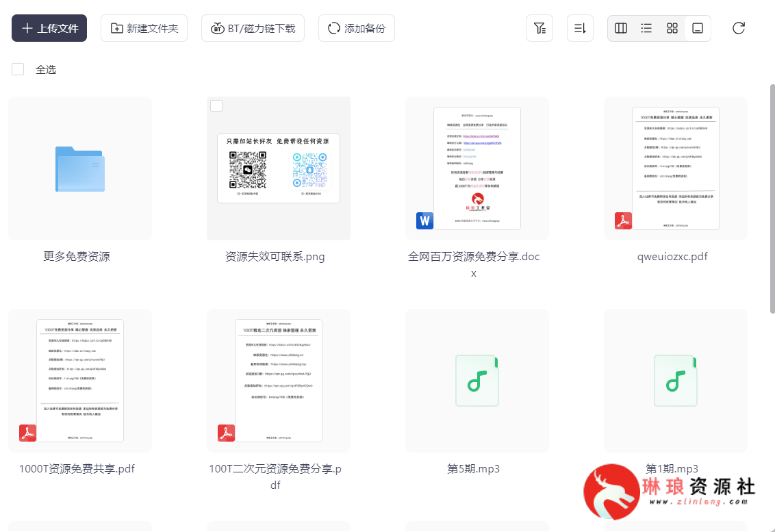
Task: Click the 1000T资源免费共享.pdf file name
Action: [x=77, y=468]
